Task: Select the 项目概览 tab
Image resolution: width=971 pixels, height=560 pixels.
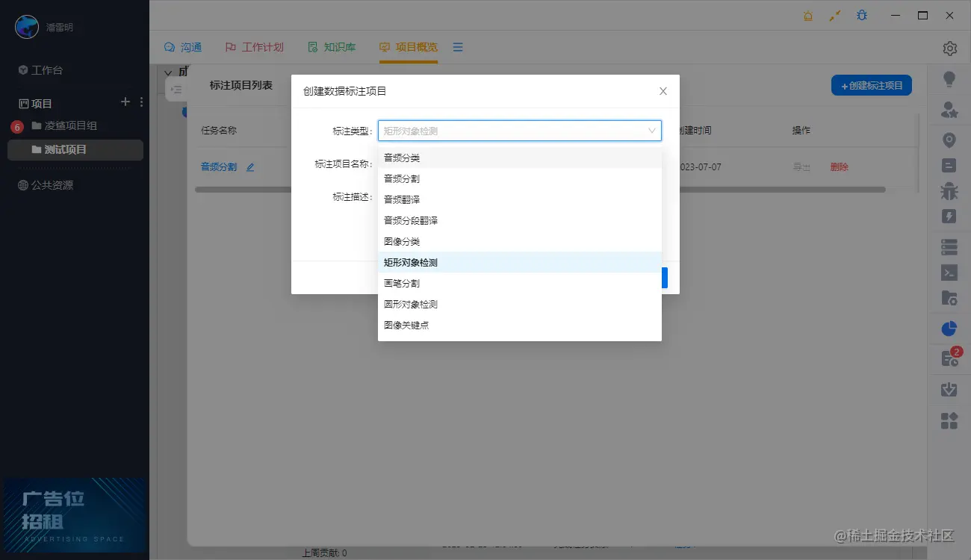Action: click(x=409, y=47)
